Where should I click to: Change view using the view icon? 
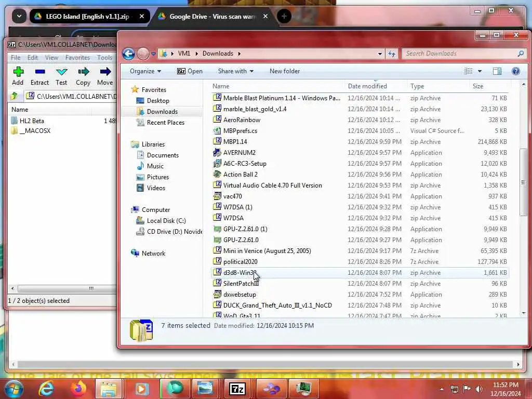pos(469,71)
